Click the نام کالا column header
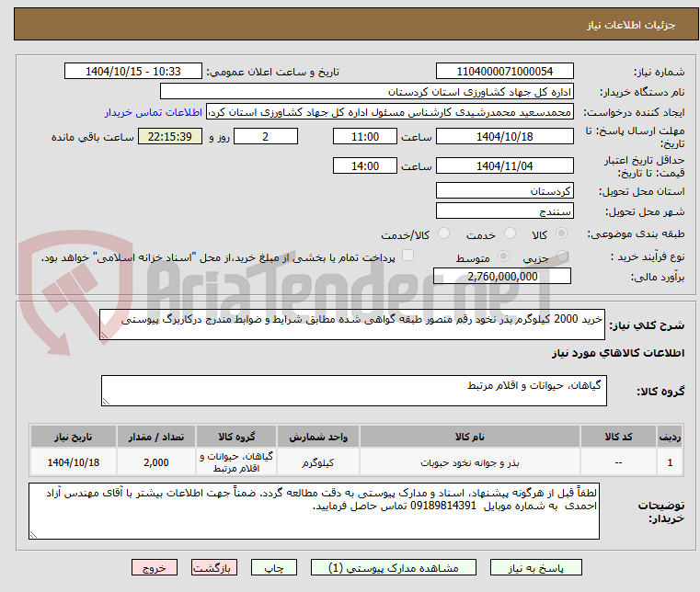Viewport: 700px width, 592px height. (470, 437)
